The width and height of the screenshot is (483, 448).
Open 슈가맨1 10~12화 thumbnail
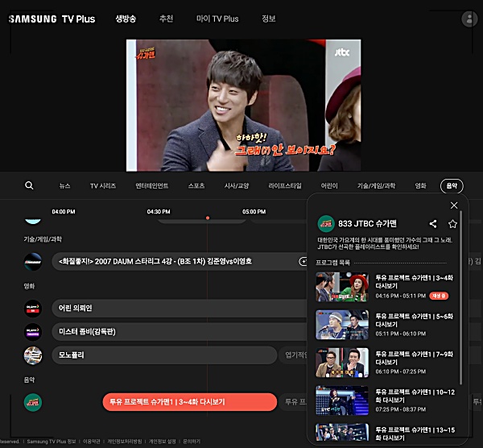[342, 400]
